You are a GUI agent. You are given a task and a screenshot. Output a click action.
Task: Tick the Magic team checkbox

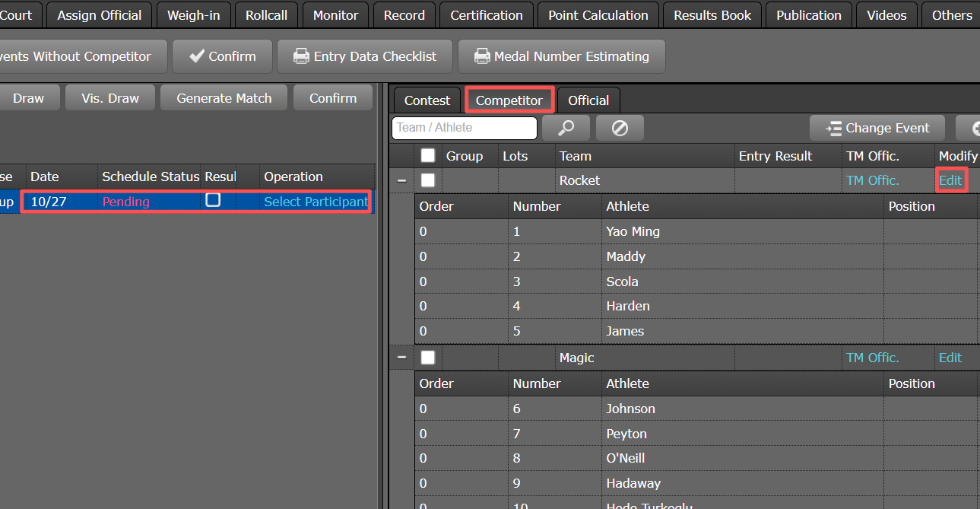pos(428,358)
